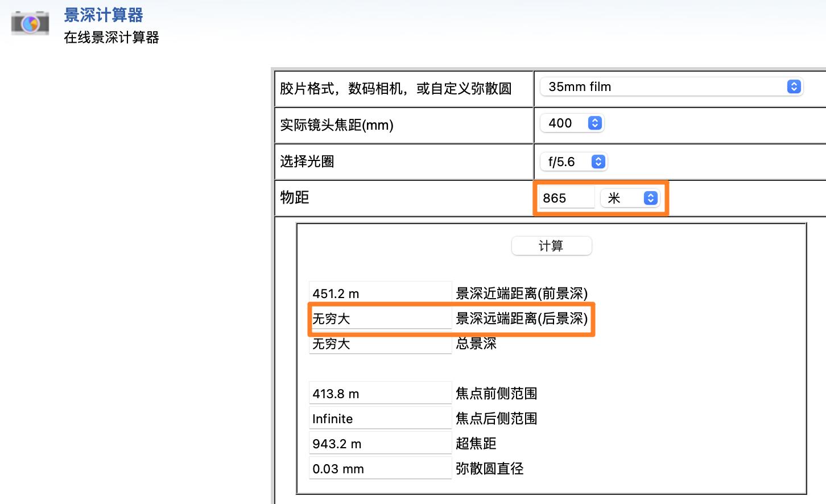Open the focal length dropdown showing 400
Screen dimensions: 826x504
point(572,123)
